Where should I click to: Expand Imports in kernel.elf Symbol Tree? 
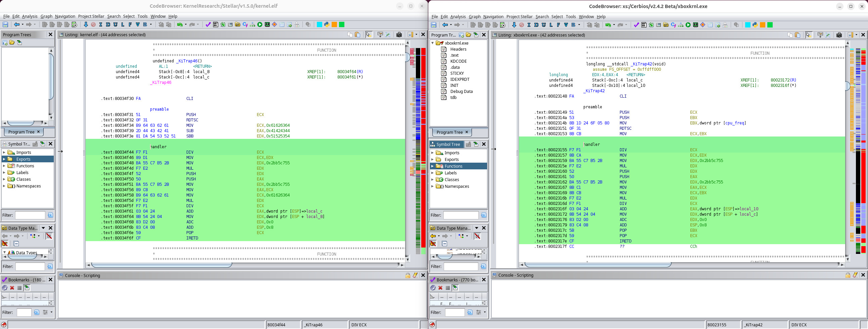tap(4, 153)
